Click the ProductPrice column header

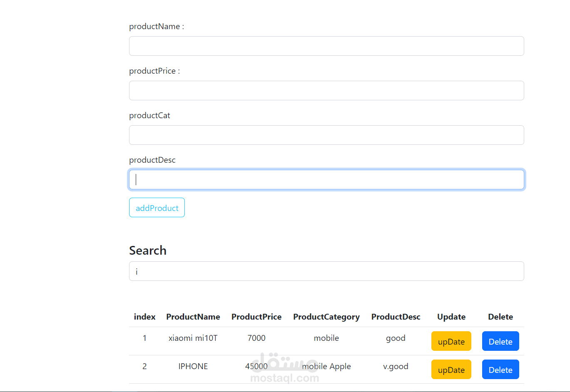256,317
